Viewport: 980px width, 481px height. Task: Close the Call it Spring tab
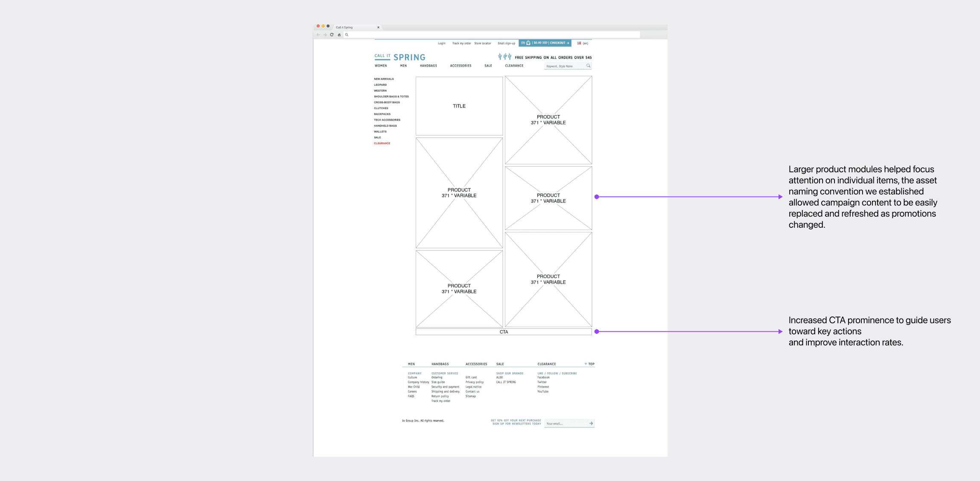click(378, 27)
